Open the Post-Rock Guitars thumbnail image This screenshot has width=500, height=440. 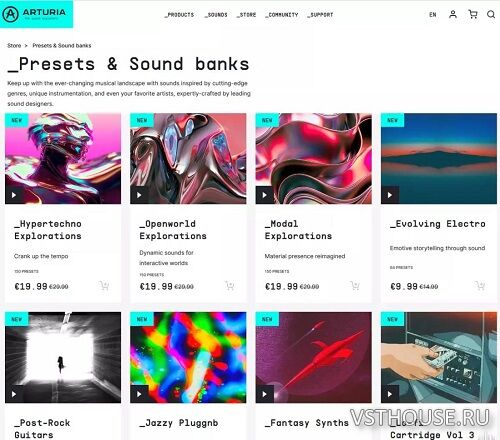click(63, 357)
